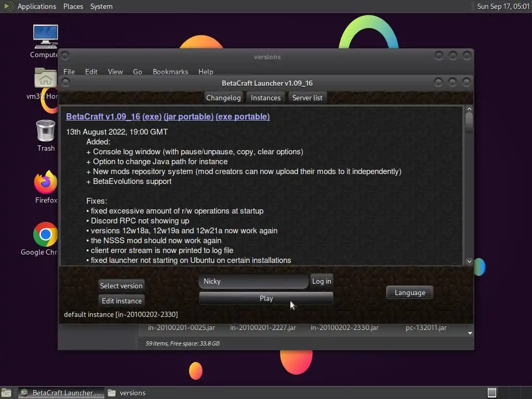Select pc-132011.jar in versions window
This screenshot has height=399, width=532.
[x=426, y=327]
